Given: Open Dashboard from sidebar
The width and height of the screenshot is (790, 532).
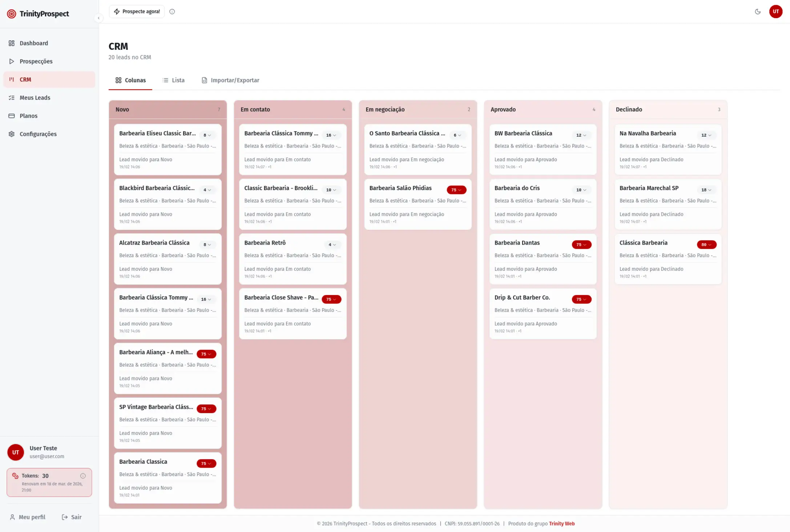Looking at the screenshot, I should [34, 43].
